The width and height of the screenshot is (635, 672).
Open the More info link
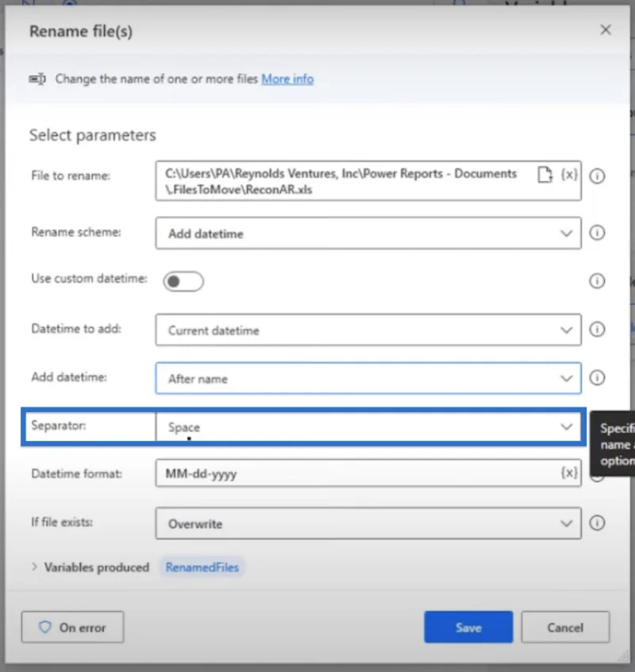pyautogui.click(x=288, y=79)
